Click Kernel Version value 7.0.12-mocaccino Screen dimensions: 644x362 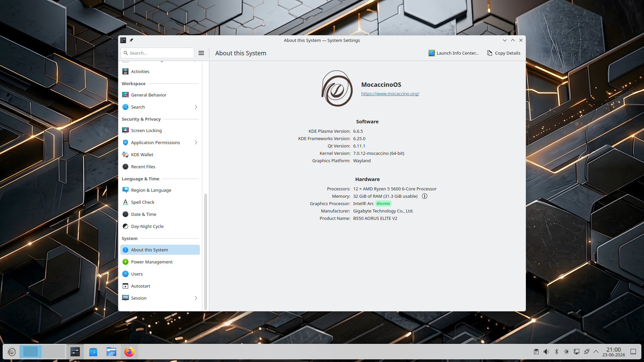pos(379,153)
